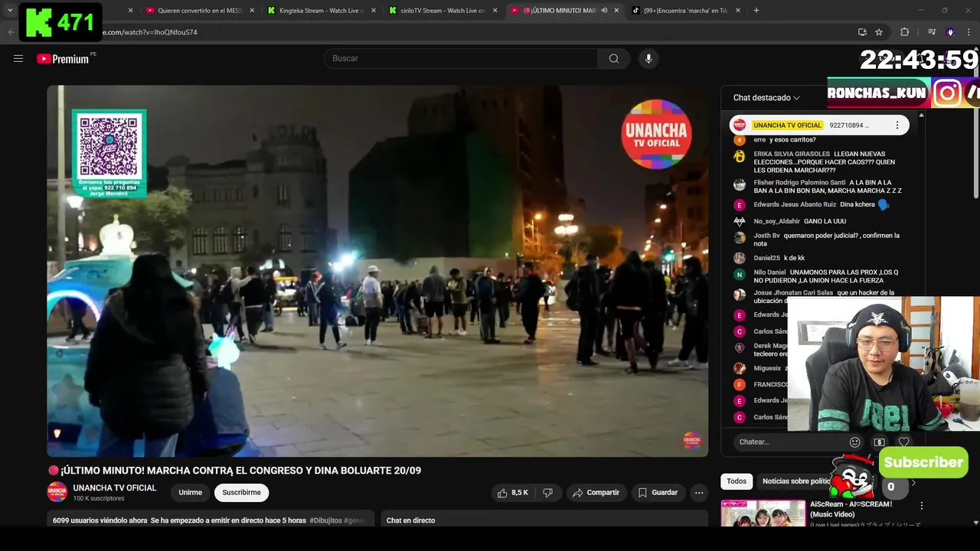Viewport: 980px width, 551px height.
Task: Click the install app icon in address bar
Action: pos(862,32)
